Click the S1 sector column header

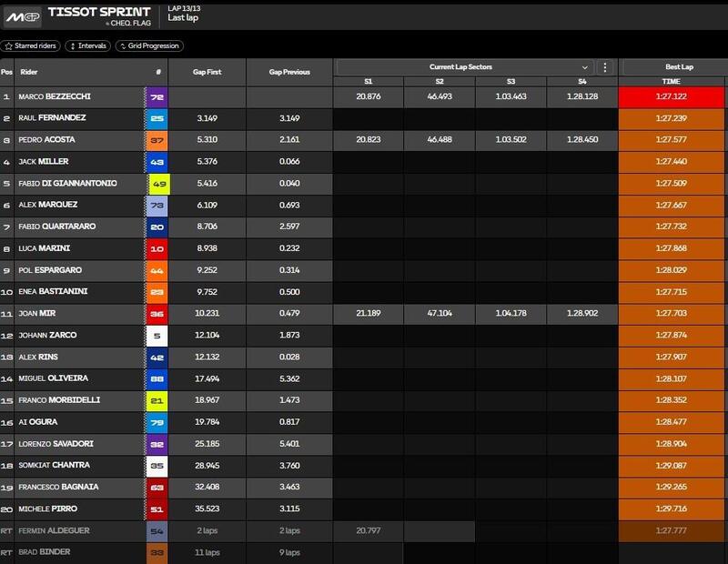[x=369, y=82]
